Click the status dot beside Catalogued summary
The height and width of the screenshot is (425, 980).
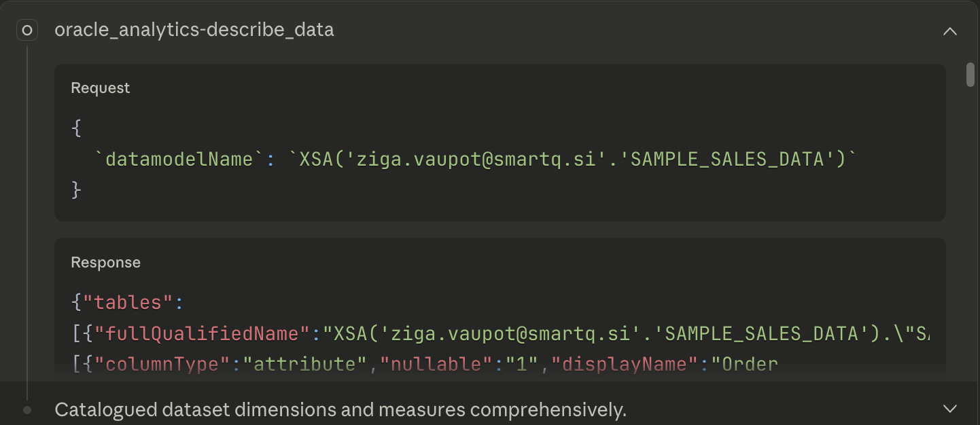26,409
